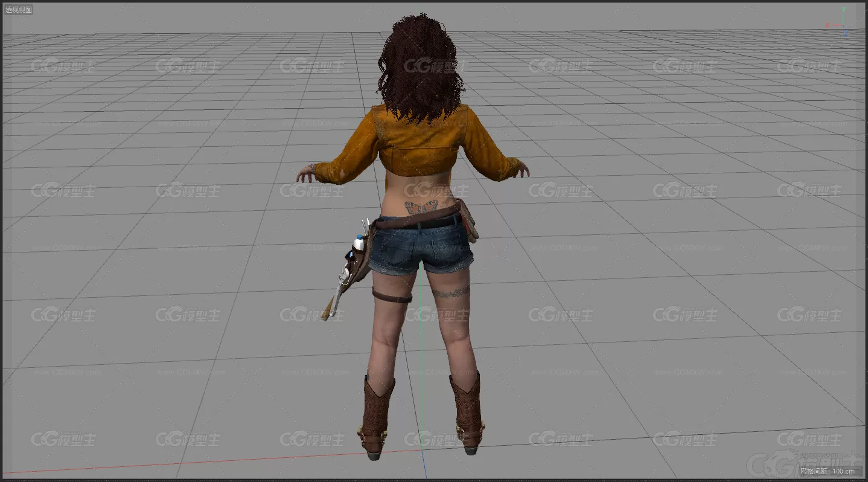The width and height of the screenshot is (868, 482).
Task: Click the character's right cowboy boot
Action: [x=467, y=414]
